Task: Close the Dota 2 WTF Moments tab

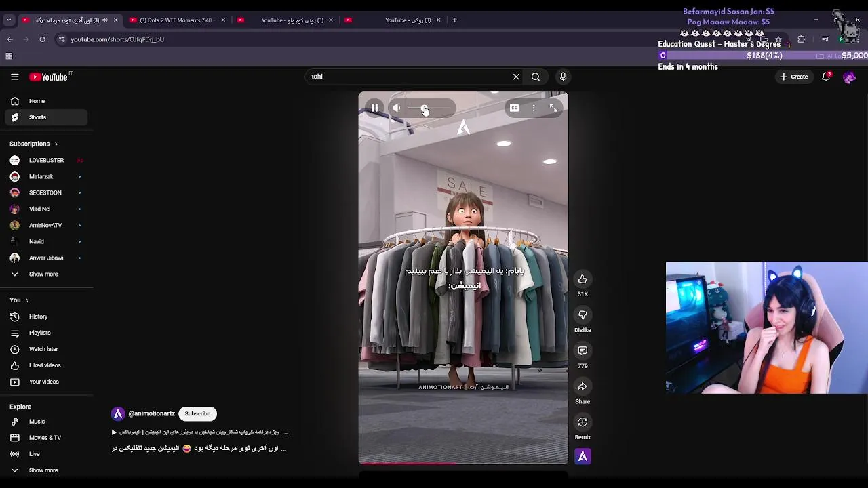Action: pyautogui.click(x=223, y=20)
